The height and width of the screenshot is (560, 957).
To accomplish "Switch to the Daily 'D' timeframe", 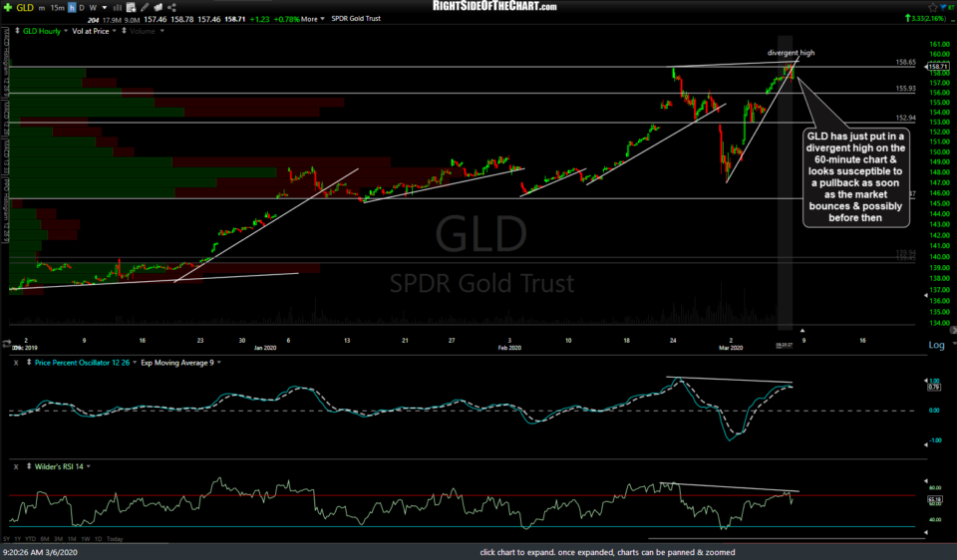I will click(82, 8).
